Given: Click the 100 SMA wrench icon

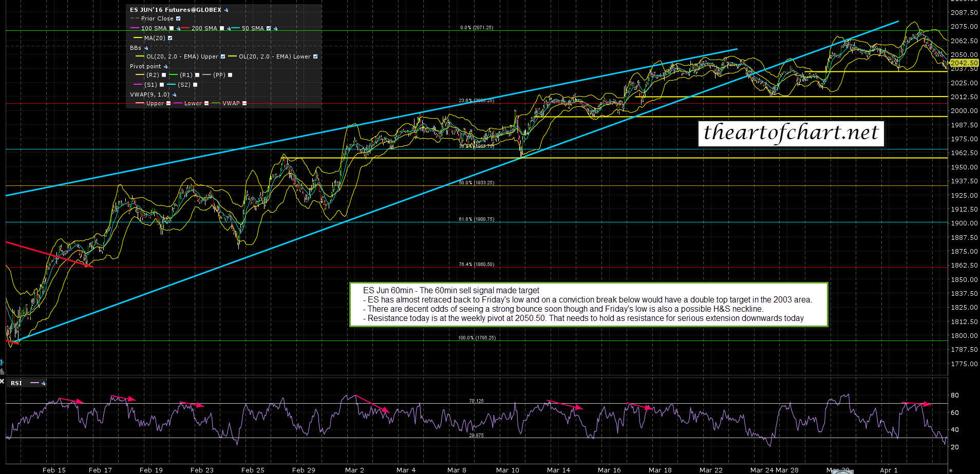Looking at the screenshot, I should coord(178,29).
